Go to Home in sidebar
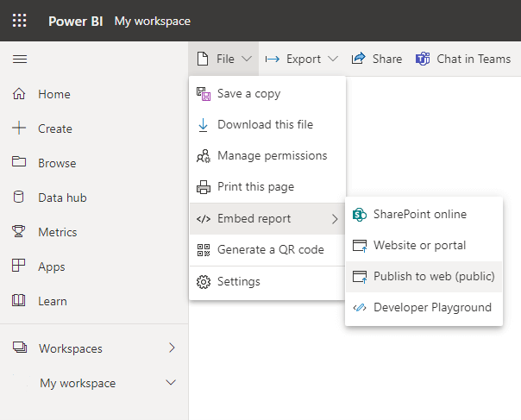Viewport: 521px width, 420px height. 53,94
